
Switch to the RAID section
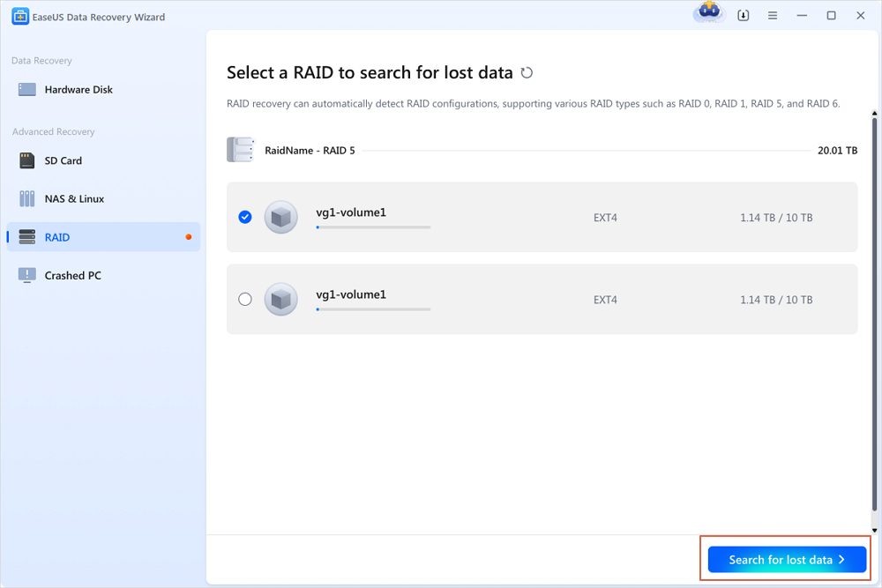[x=103, y=236]
